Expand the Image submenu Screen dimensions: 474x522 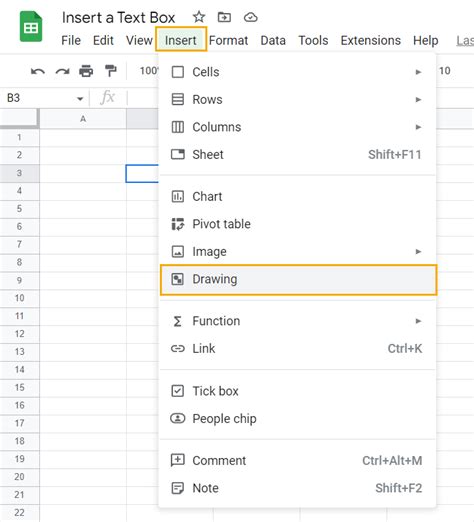pos(298,251)
